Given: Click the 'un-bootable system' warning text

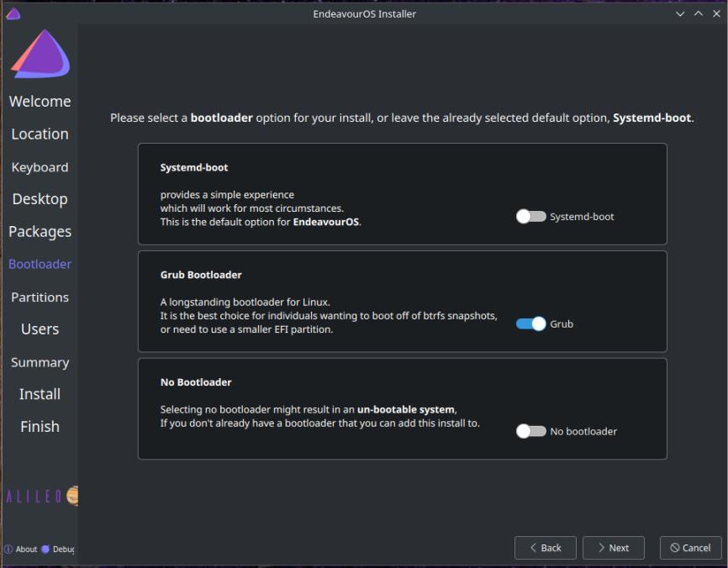Looking at the screenshot, I should point(406,409).
